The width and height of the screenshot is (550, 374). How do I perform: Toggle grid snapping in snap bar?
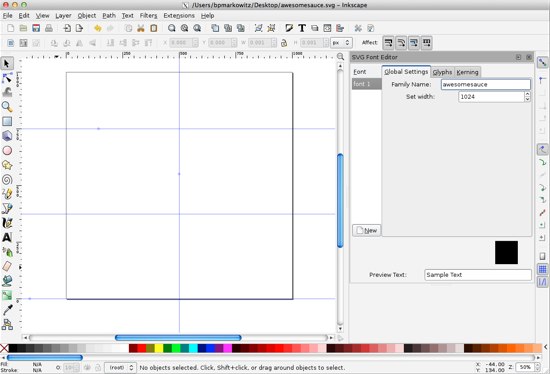tap(542, 269)
